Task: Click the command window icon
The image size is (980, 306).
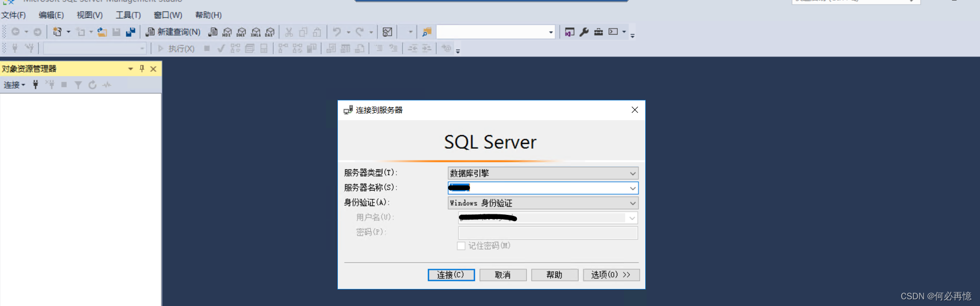Action: click(x=613, y=32)
